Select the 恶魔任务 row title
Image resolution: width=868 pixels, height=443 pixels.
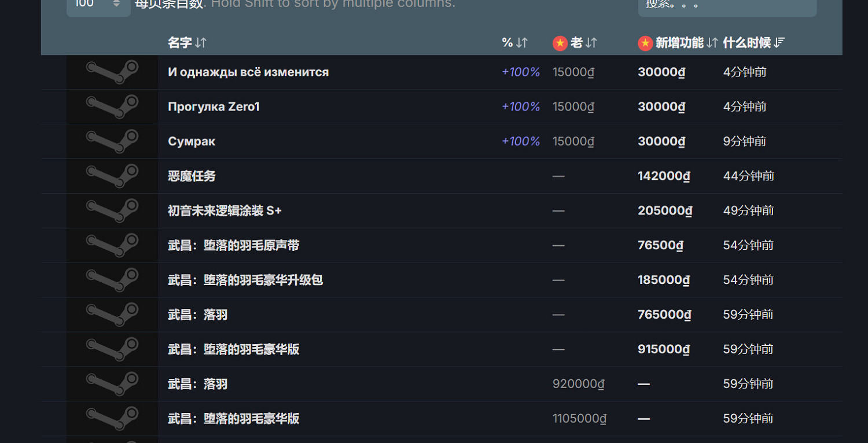[x=192, y=176]
